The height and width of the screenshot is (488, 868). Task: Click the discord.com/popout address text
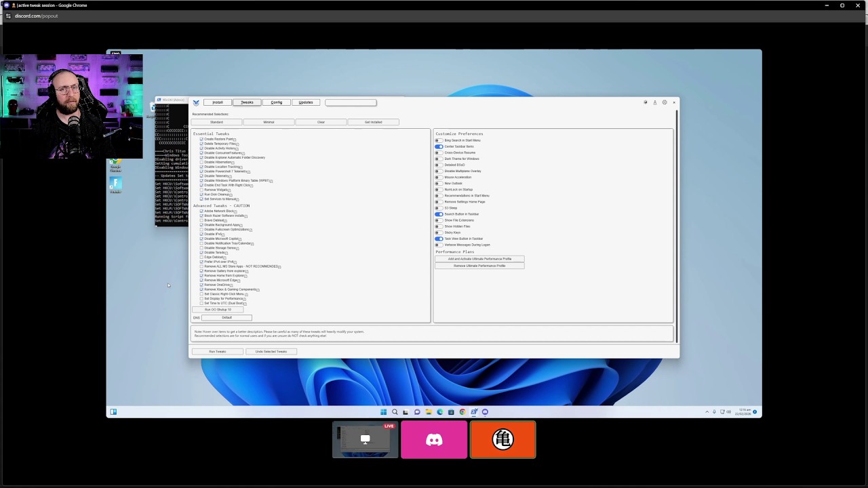[x=36, y=16]
